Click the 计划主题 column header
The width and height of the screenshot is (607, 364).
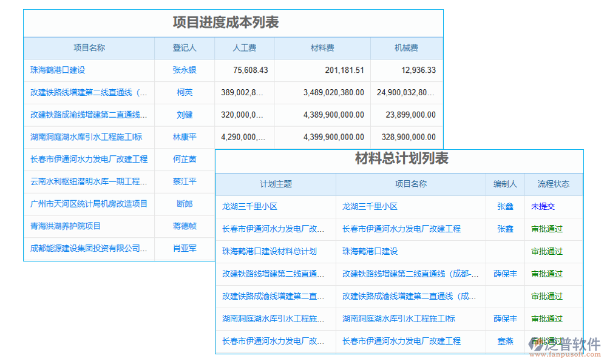coord(276,184)
